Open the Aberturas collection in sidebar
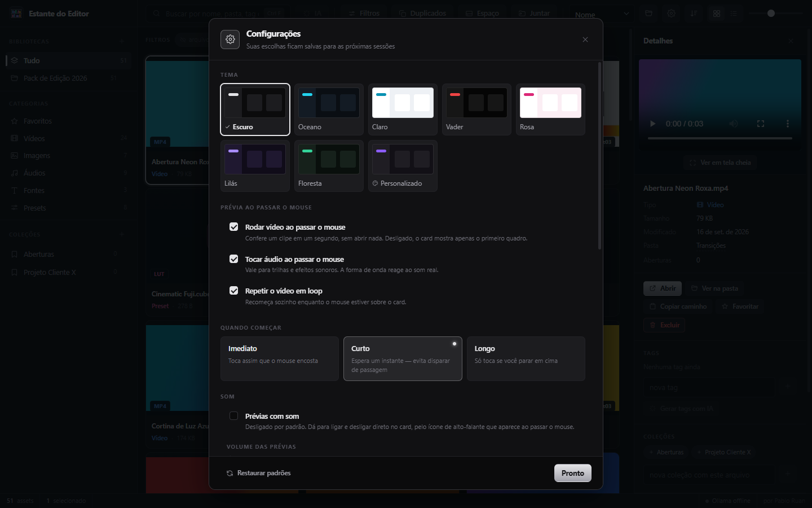812x508 pixels. coord(69,255)
